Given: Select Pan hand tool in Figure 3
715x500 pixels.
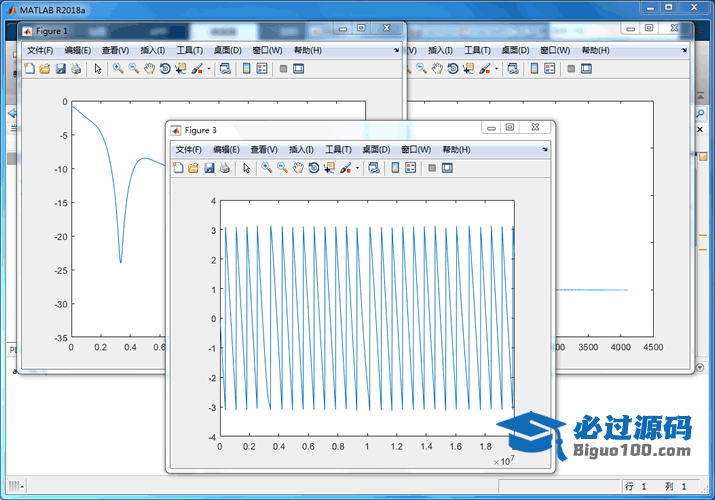Looking at the screenshot, I should click(298, 168).
